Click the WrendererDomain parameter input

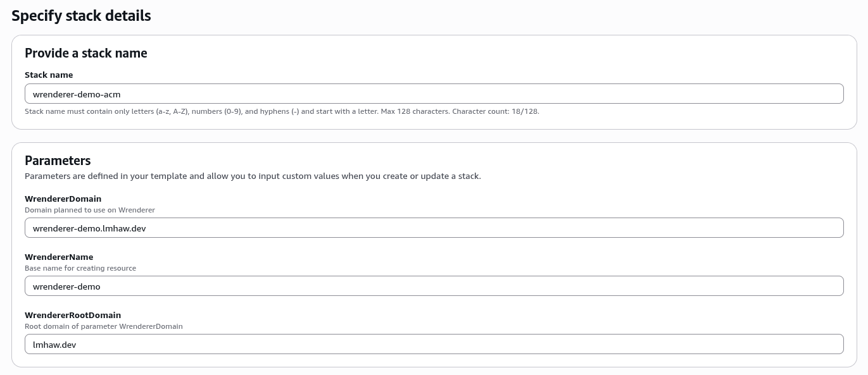(x=434, y=228)
